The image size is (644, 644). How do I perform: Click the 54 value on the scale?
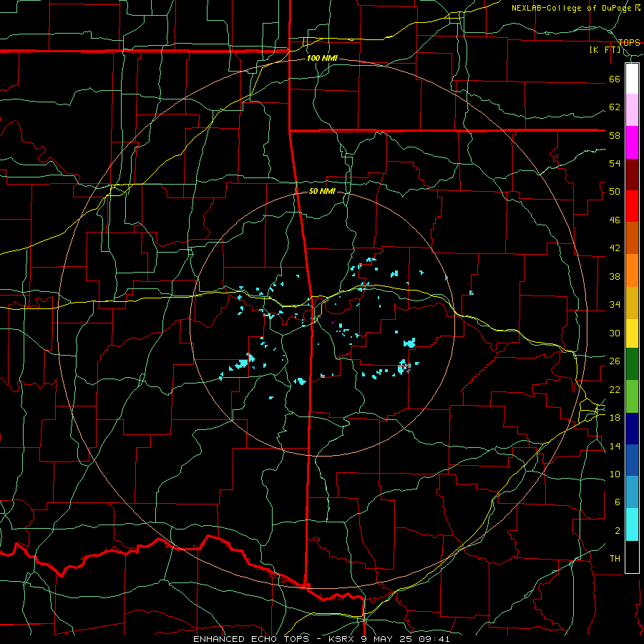tap(615, 163)
